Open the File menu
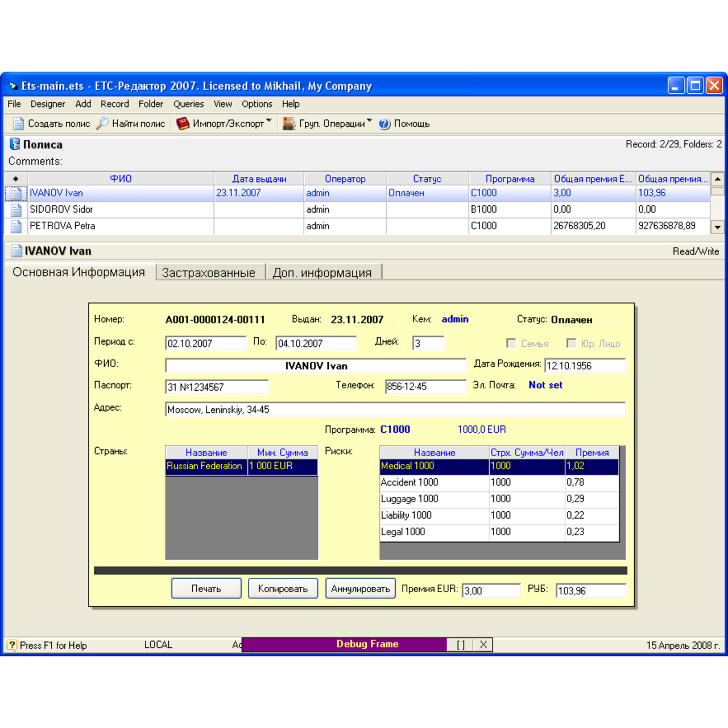Image resolution: width=728 pixels, height=728 pixels. 14,104
